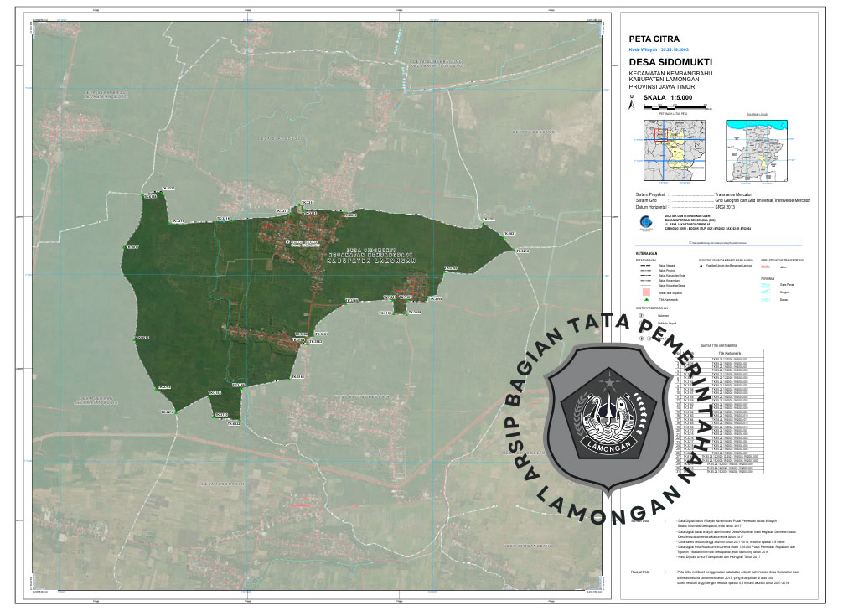Select the north arrow symbol under the title
This screenshot has width=843, height=616.
pyautogui.click(x=633, y=104)
